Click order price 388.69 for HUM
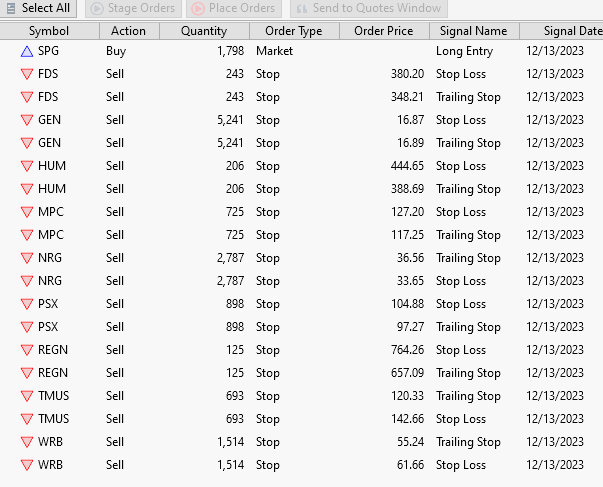 coord(407,189)
